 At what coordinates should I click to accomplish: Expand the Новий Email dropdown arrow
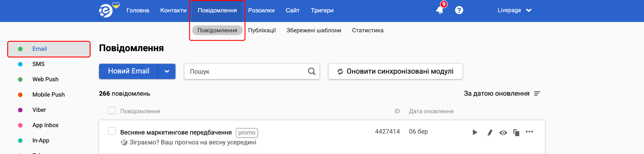167,71
